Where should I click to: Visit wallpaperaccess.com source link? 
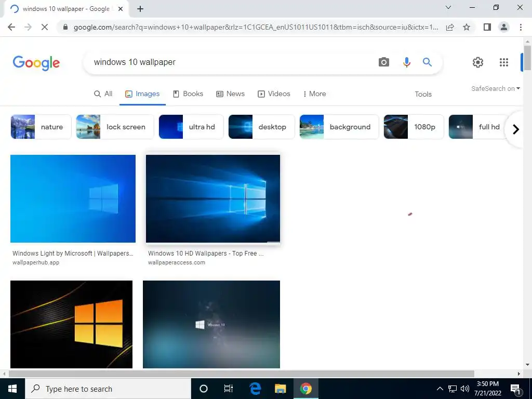coord(177,262)
